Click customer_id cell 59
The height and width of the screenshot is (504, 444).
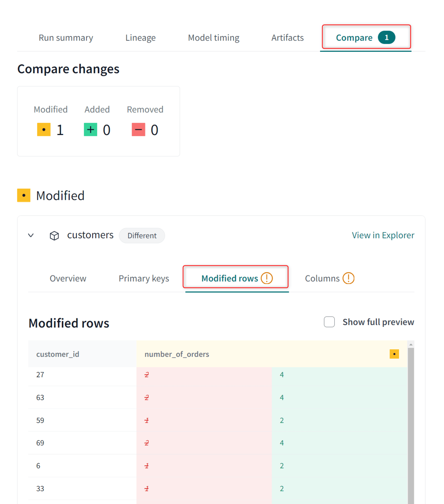pyautogui.click(x=82, y=420)
